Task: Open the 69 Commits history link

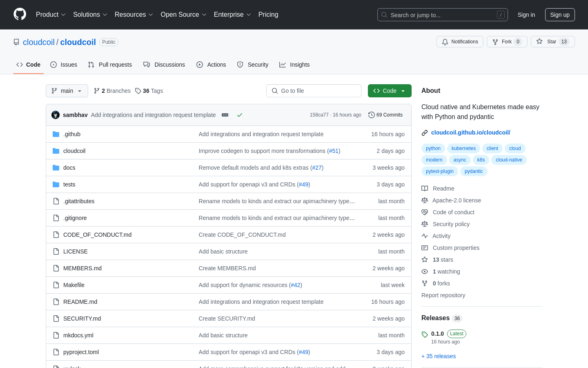Action: [385, 115]
